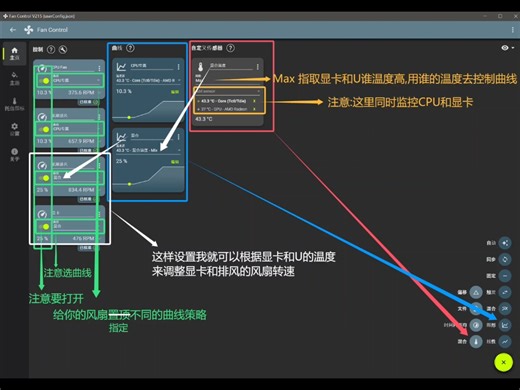Open options menu on 476 RPM card
The height and width of the screenshot is (390, 520).
(x=99, y=214)
